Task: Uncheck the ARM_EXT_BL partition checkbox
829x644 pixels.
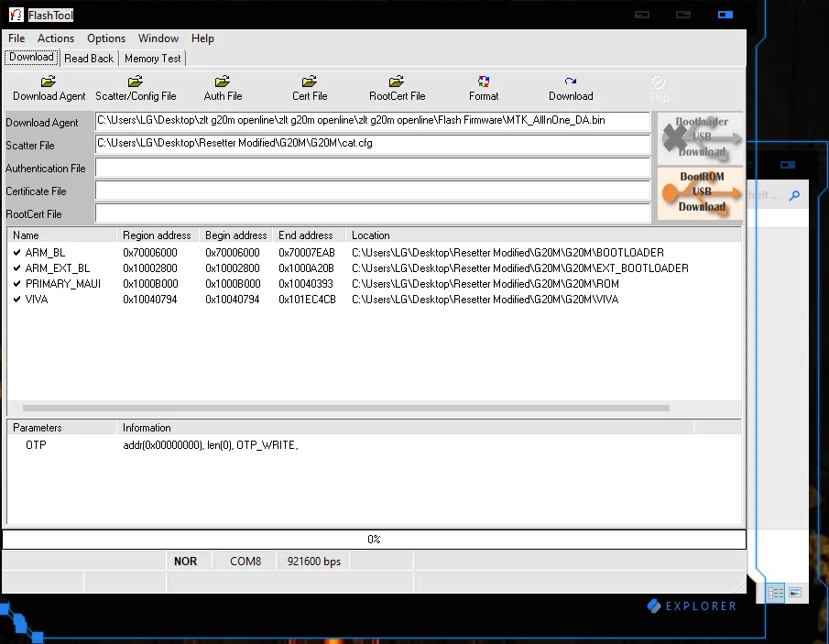Action: (x=16, y=268)
